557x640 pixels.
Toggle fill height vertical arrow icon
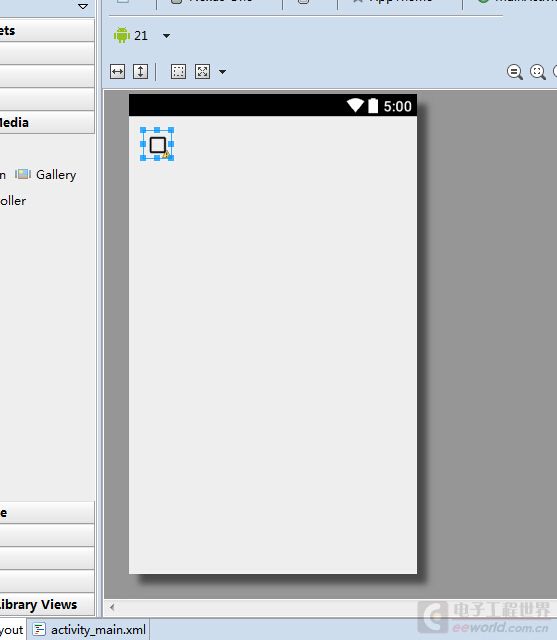(140, 72)
